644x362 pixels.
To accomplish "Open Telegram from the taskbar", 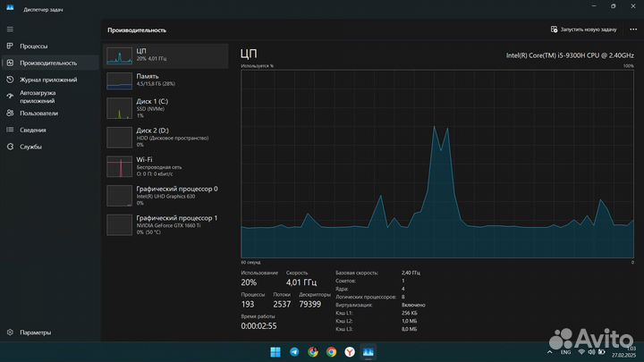I will [294, 352].
